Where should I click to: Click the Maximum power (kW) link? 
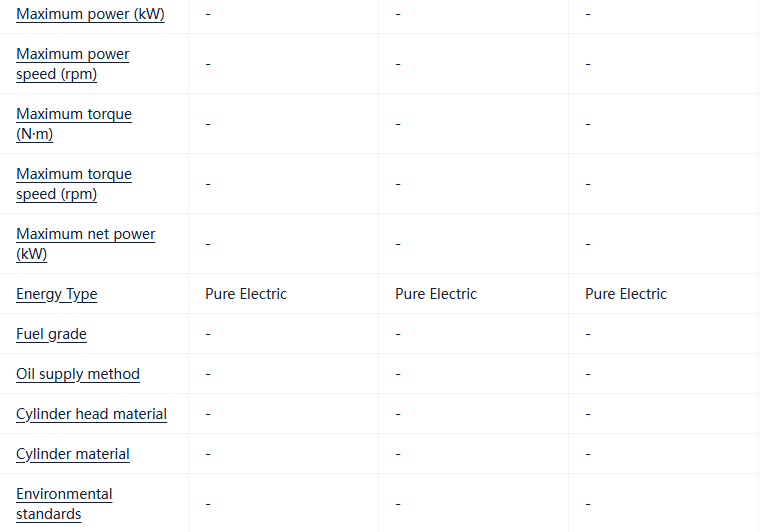(90, 14)
